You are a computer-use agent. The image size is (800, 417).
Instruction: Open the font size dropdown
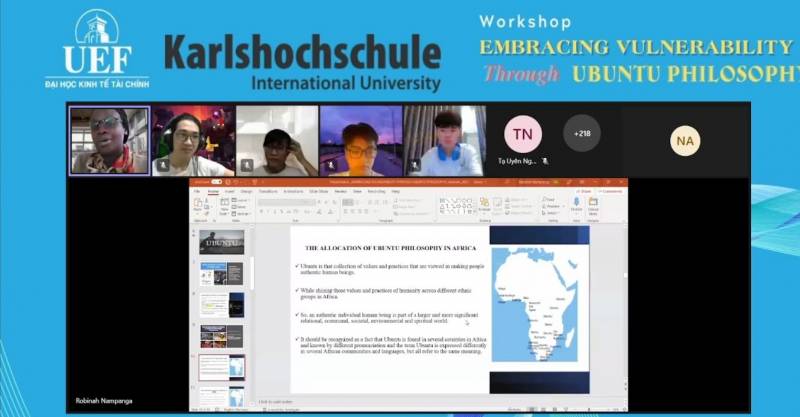point(312,201)
